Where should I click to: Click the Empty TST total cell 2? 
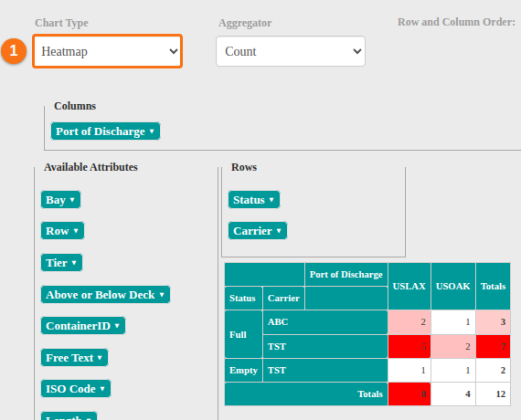493,370
